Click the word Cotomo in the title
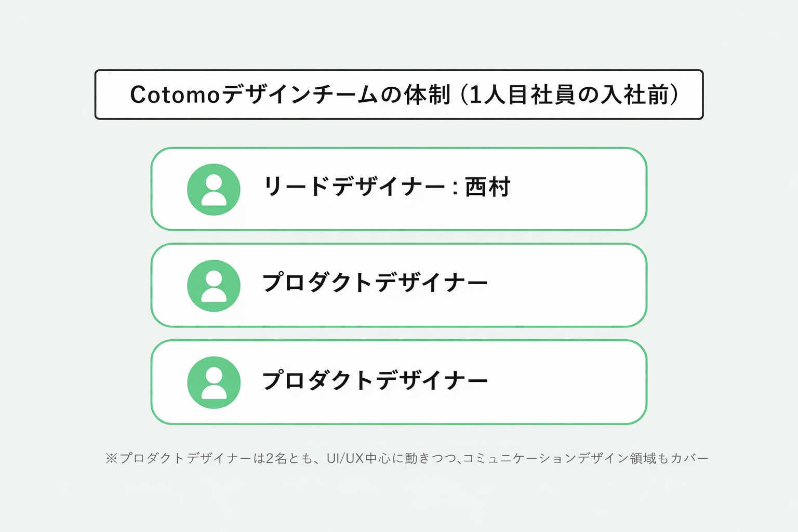 176,95
